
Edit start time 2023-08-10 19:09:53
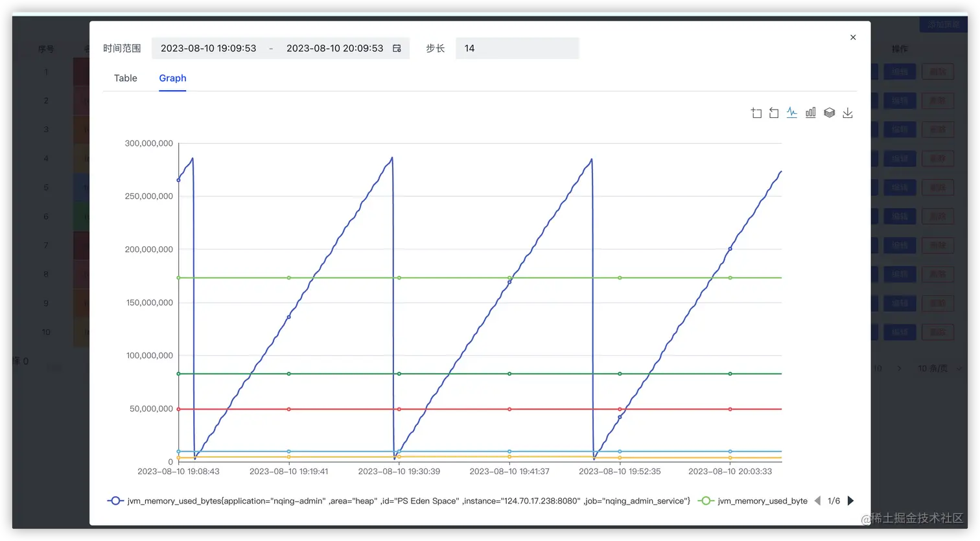209,48
